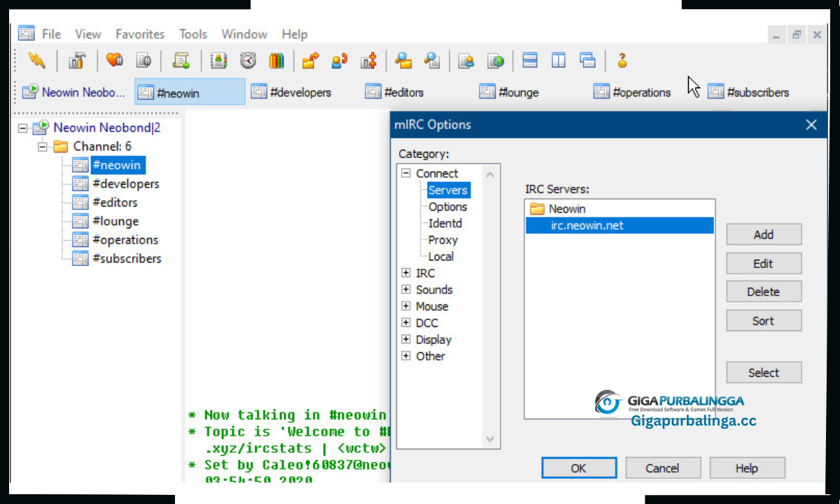Select Local under Connect category
The image size is (840, 504).
(441, 256)
